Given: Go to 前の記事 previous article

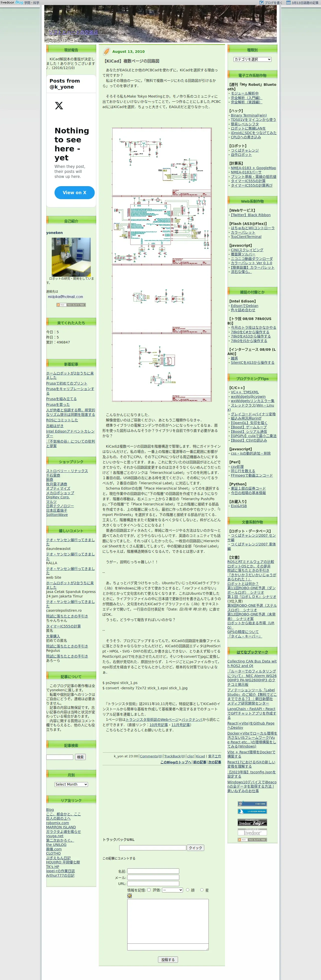Looking at the screenshot, I should point(199,762).
